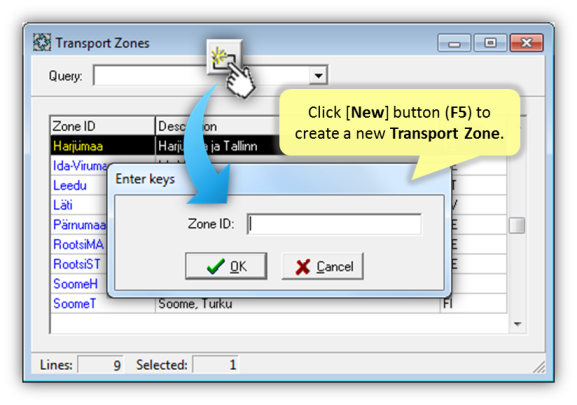This screenshot has width=577, height=405.
Task: Maximize the Transport Zones window
Action: 490,43
